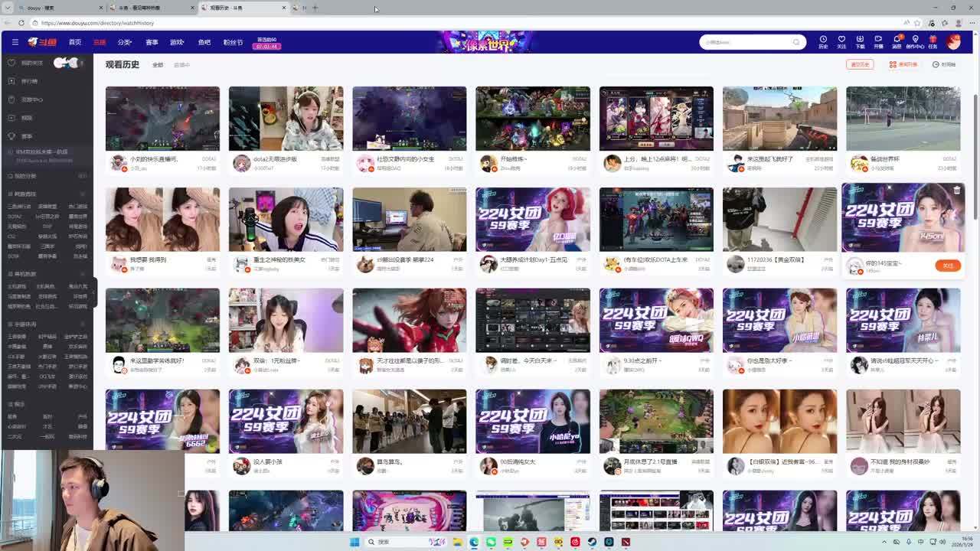Filter history to live-now streams
980x551 pixels.
tap(181, 65)
